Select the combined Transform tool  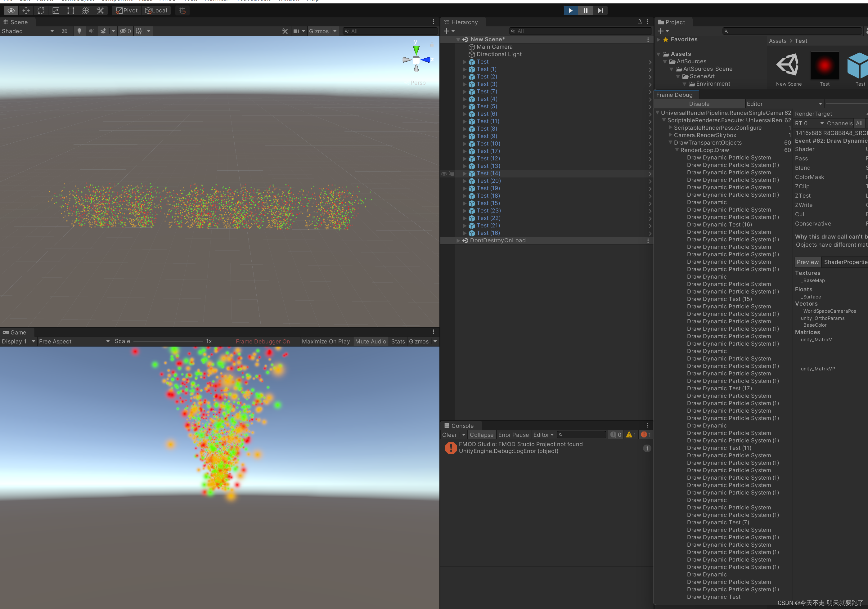(85, 11)
